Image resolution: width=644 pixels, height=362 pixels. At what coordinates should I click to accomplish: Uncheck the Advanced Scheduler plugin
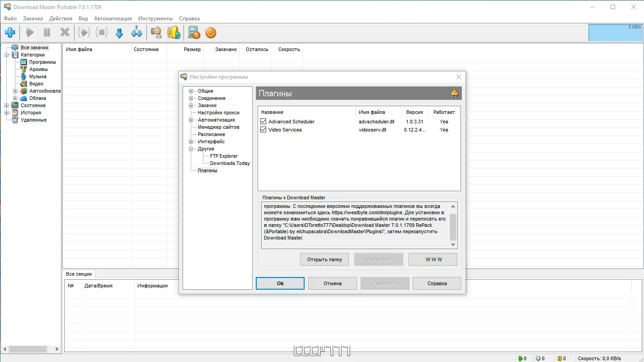pyautogui.click(x=263, y=122)
